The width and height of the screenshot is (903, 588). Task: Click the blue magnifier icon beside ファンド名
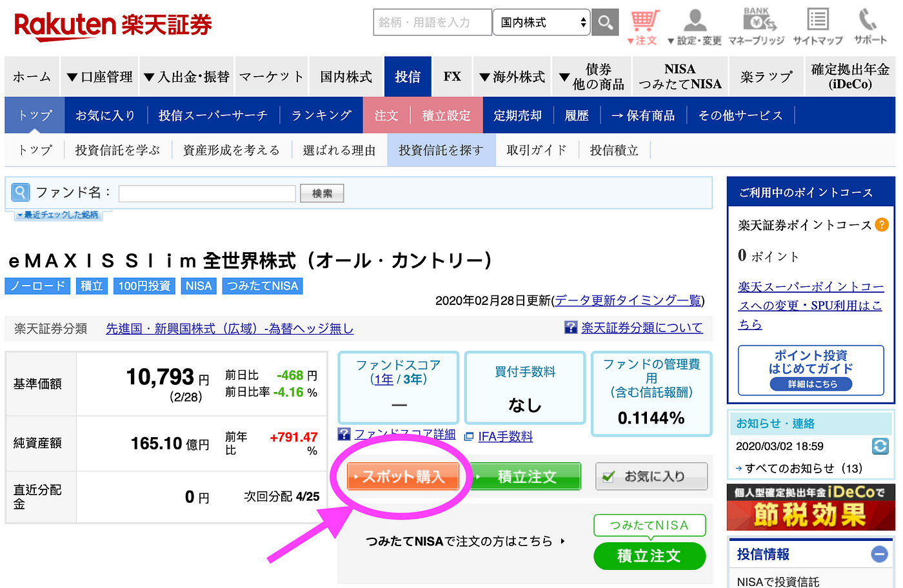point(21,192)
